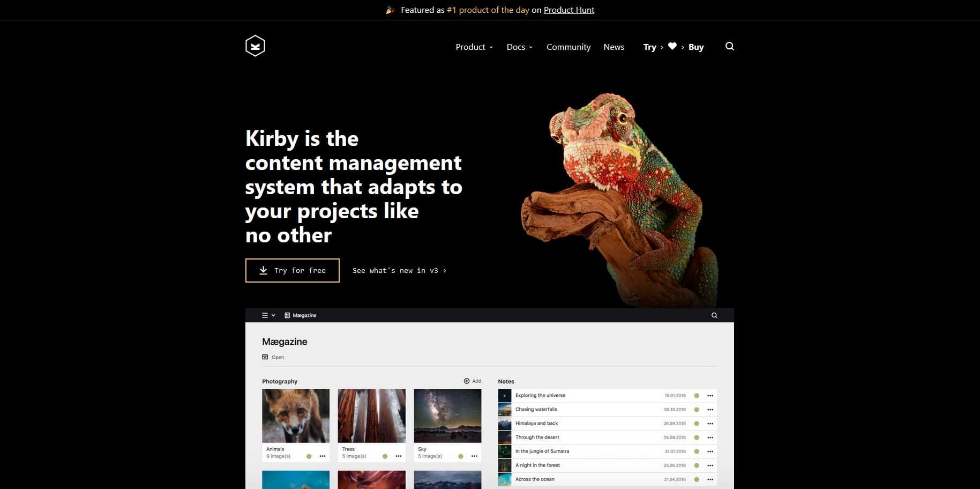
Task: Open the Sky milky way thumbnail
Action: pos(447,416)
